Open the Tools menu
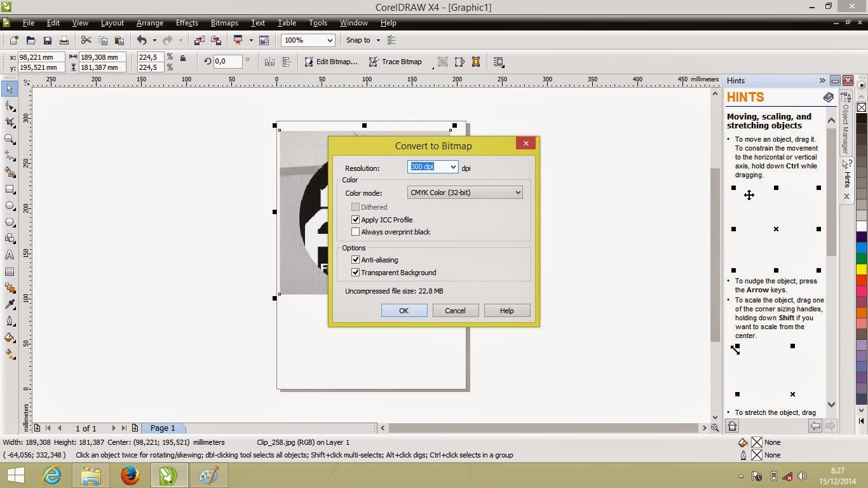This screenshot has width=868, height=488. pyautogui.click(x=318, y=23)
